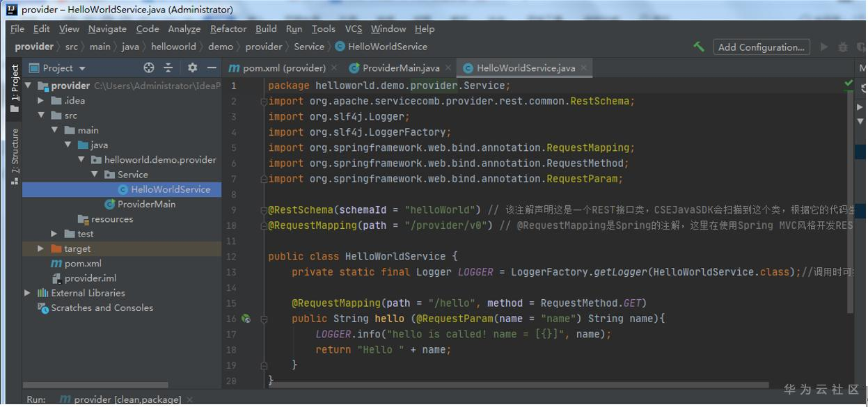Expand the target folder
This screenshot has height=407, width=868.
pyautogui.click(x=41, y=248)
